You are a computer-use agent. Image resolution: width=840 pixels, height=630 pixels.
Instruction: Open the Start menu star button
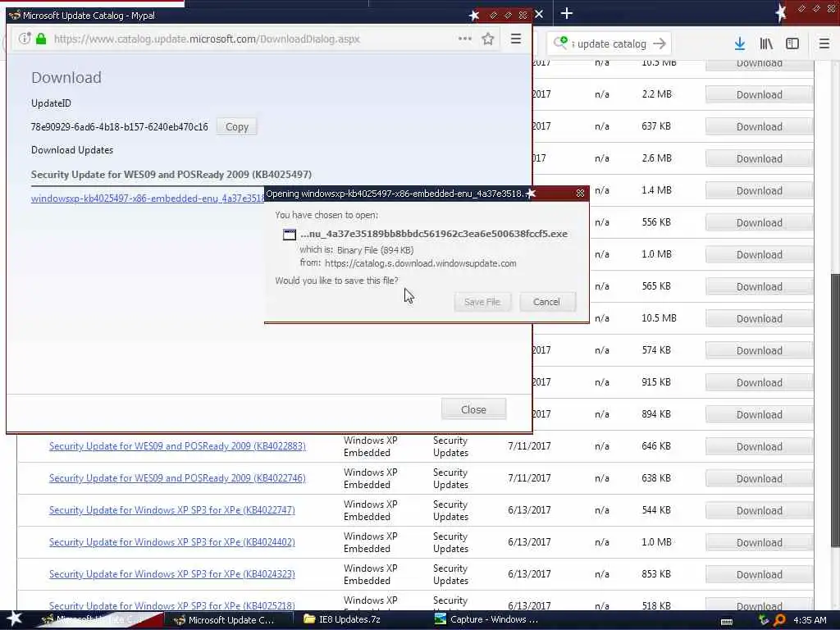tap(14, 619)
